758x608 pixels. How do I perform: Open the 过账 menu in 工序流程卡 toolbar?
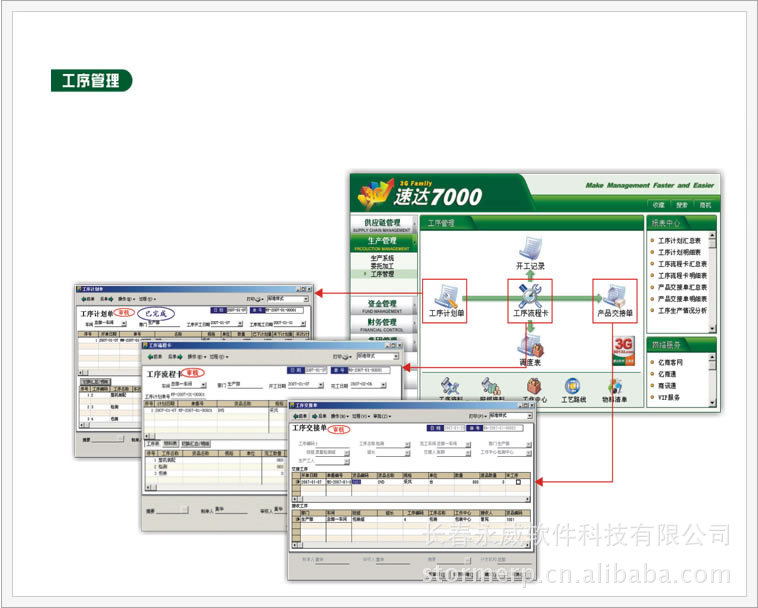coord(219,357)
